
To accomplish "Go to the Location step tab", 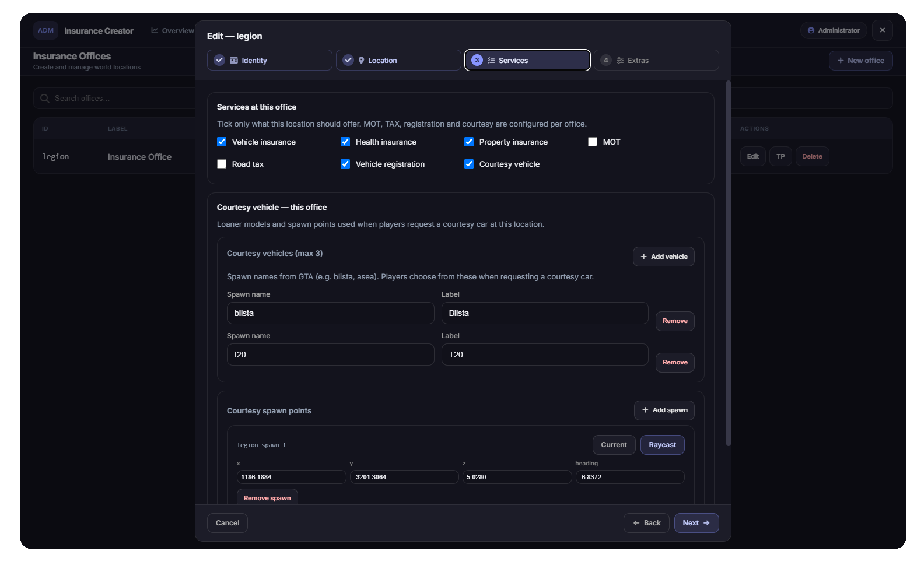I will [x=398, y=60].
